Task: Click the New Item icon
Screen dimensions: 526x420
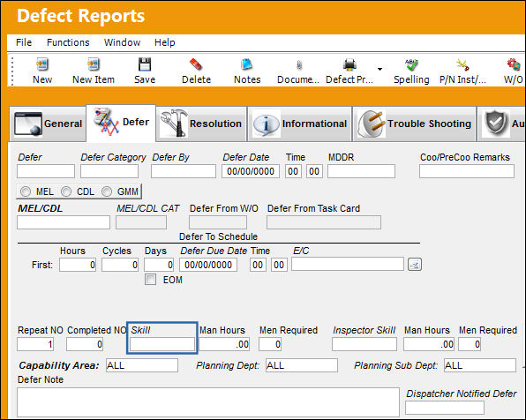Action: point(94,64)
